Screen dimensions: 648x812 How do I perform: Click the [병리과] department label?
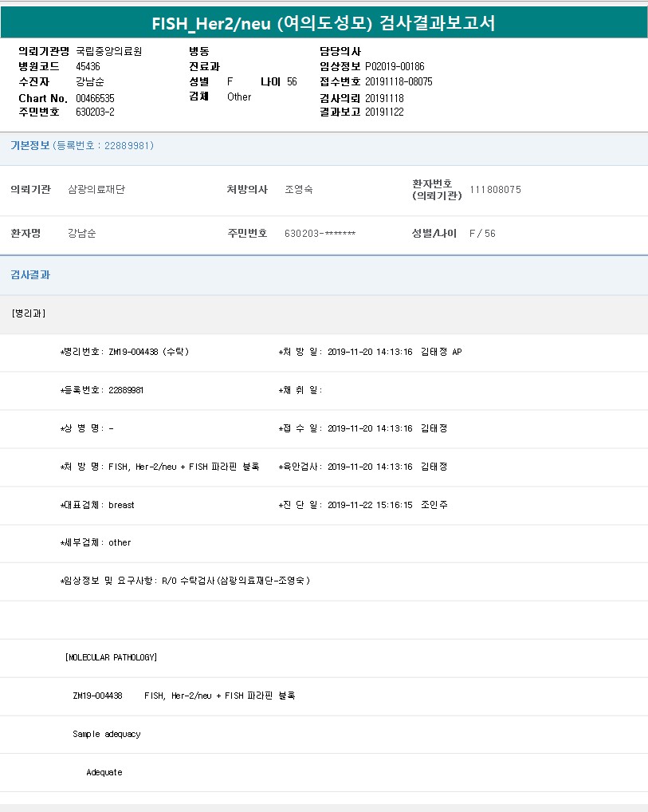(29, 313)
